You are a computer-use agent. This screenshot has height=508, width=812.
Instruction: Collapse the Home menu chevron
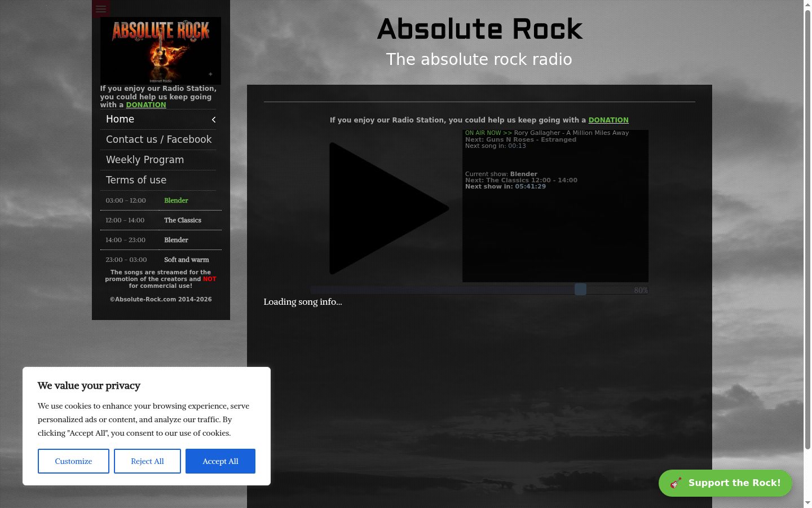214,120
